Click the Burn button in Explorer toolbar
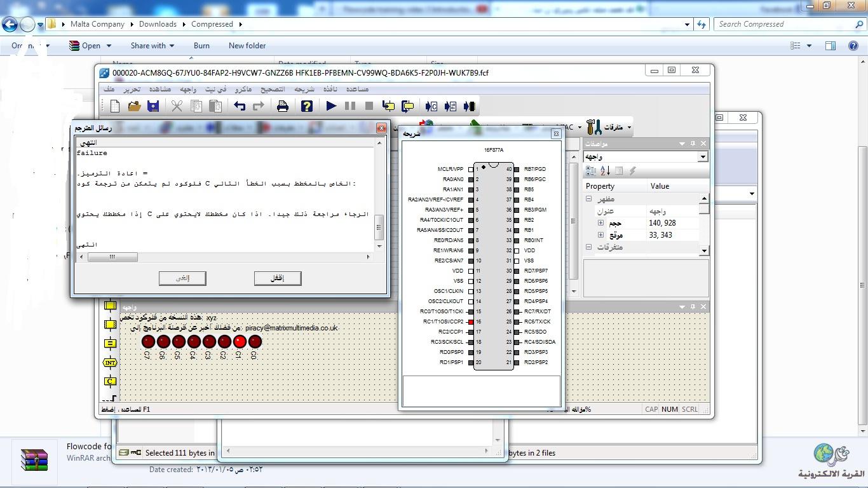Screen dimensions: 868x488 pos(201,46)
